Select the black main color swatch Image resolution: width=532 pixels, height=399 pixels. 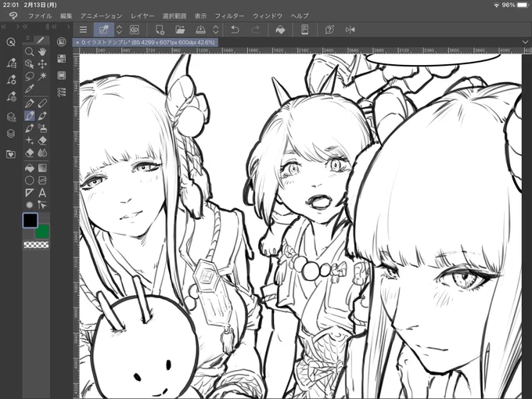click(x=31, y=221)
